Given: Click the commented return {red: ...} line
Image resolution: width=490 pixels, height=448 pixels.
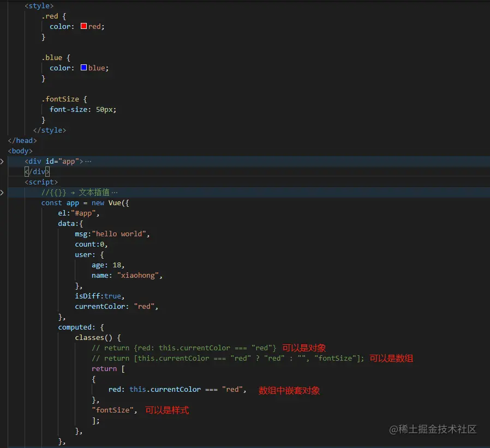Looking at the screenshot, I should pos(184,348).
